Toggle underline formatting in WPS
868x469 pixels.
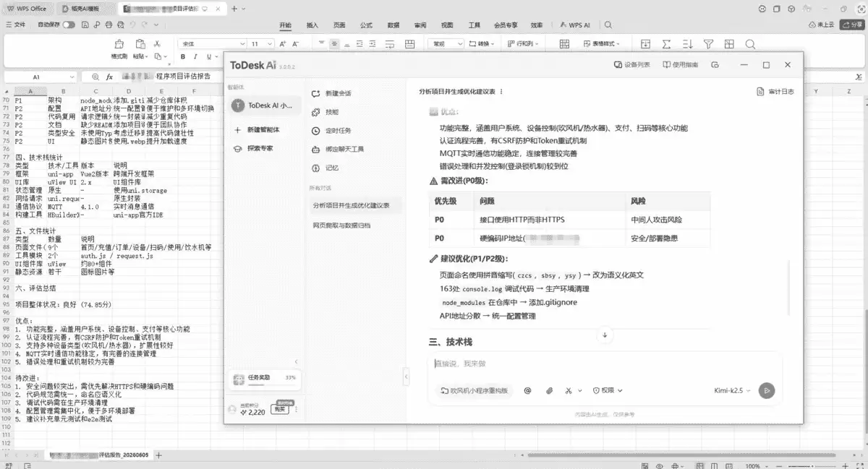point(210,56)
